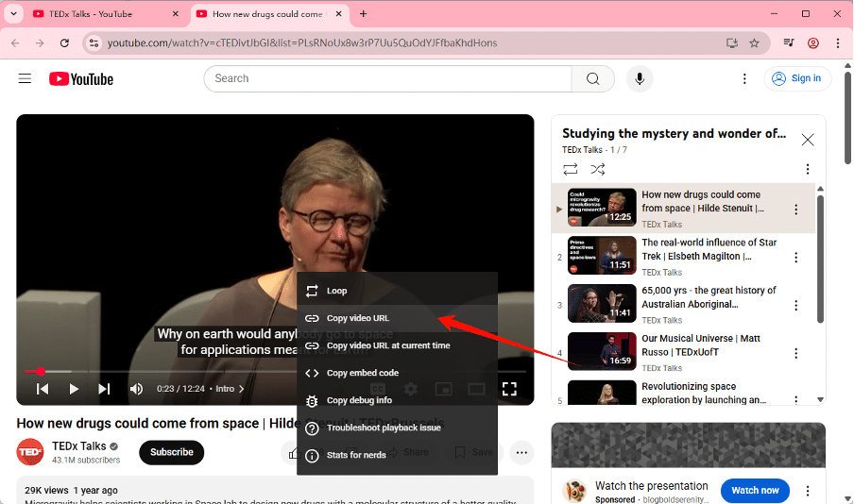The image size is (854, 504).
Task: Skip to the previous video
Action: tap(42, 389)
